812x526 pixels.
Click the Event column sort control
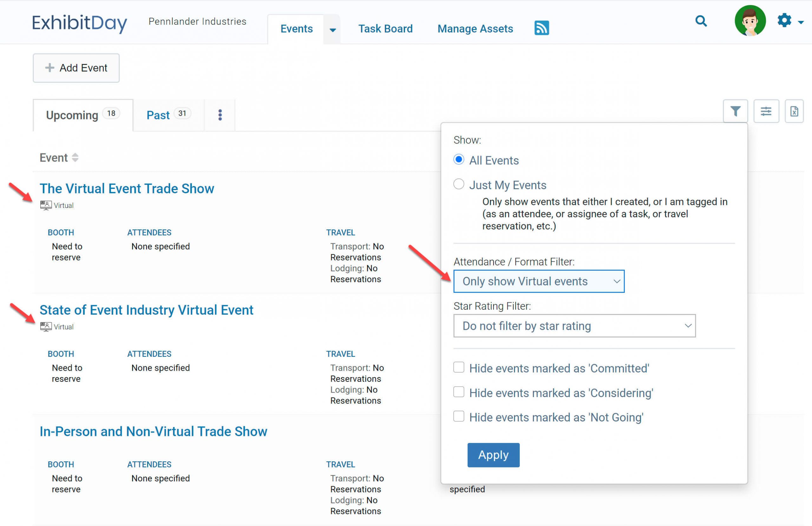75,157
